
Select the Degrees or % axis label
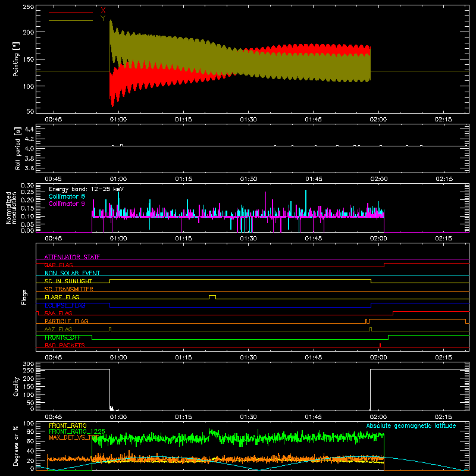coord(16,446)
